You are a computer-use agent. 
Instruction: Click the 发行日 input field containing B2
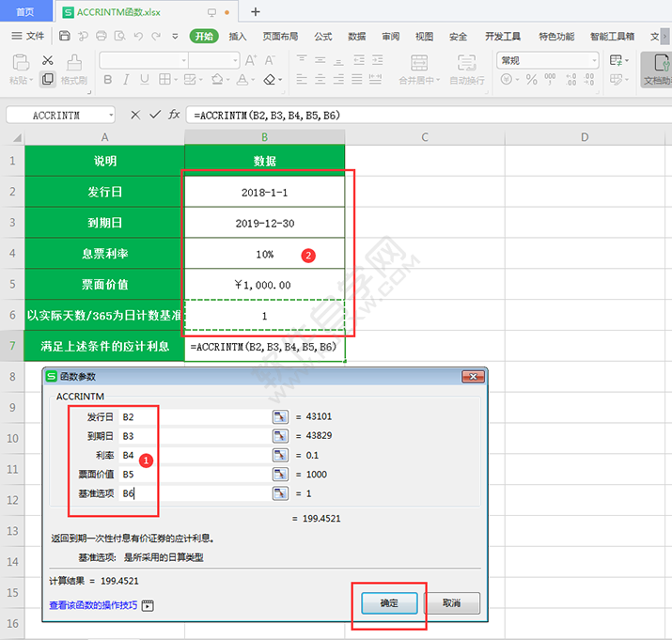click(x=195, y=416)
